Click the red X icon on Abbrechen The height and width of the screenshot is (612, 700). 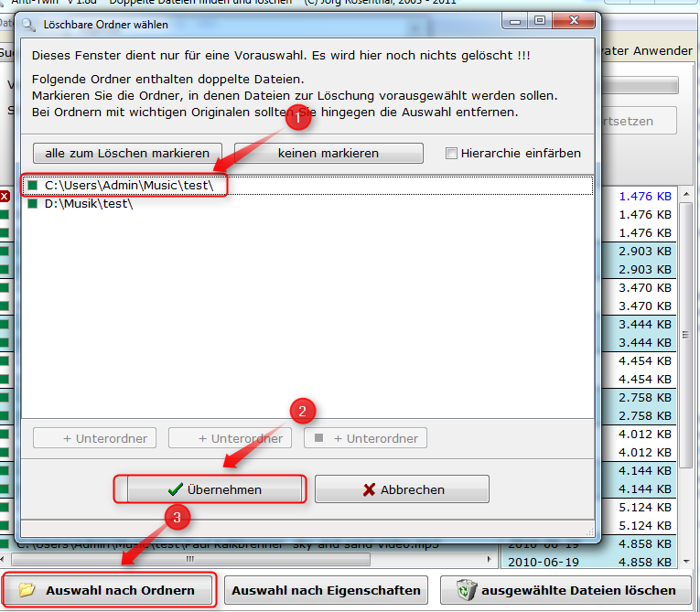point(369,489)
